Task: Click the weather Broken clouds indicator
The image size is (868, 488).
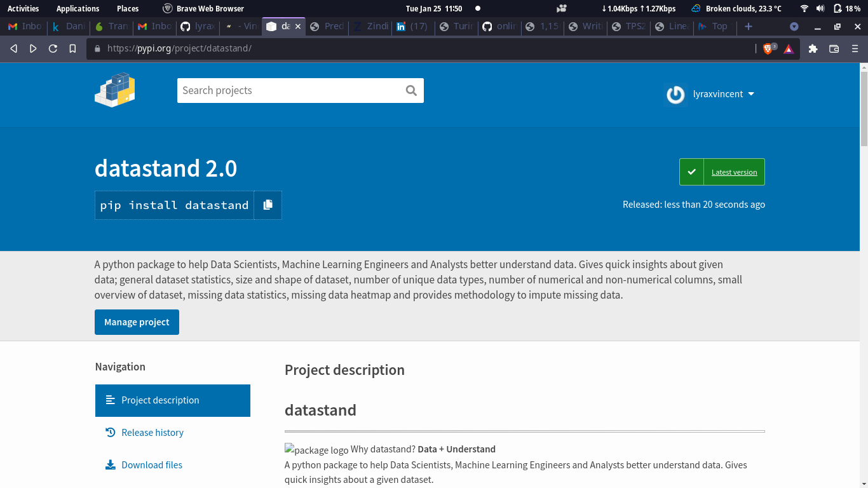Action: (x=736, y=8)
